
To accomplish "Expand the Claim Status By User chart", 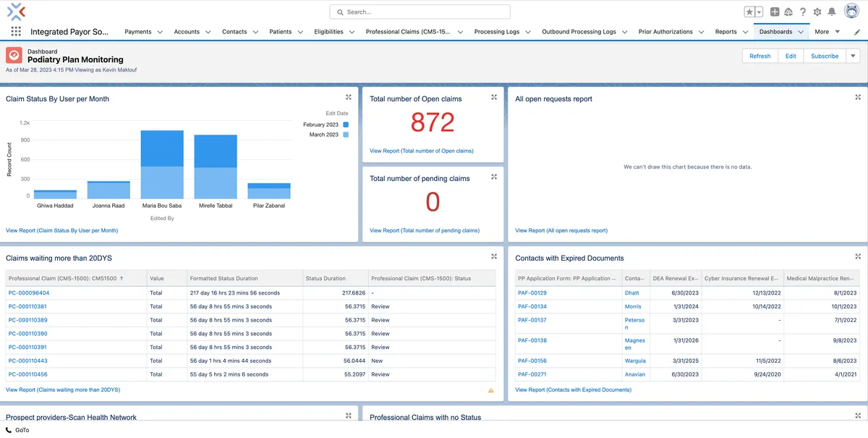I will tap(349, 97).
